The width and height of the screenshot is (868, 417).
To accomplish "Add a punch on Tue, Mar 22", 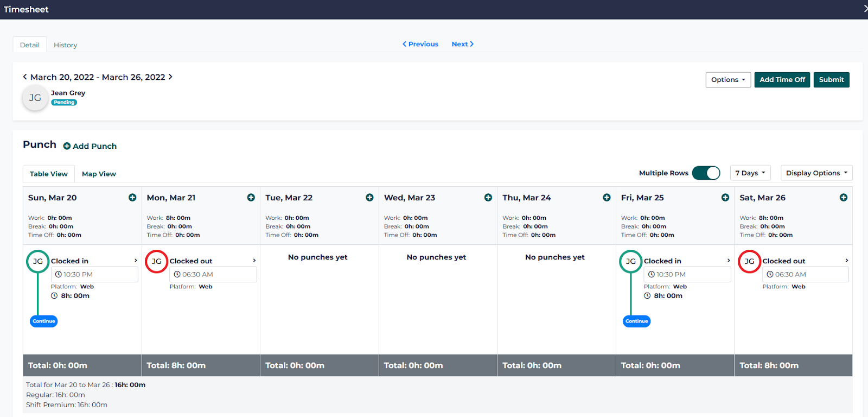I will coord(369,198).
